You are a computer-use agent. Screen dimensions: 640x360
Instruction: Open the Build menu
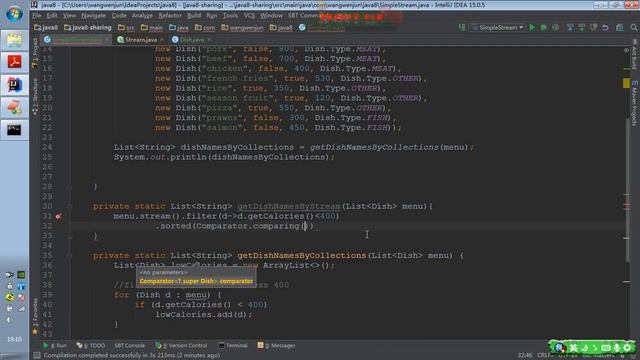[194, 16]
